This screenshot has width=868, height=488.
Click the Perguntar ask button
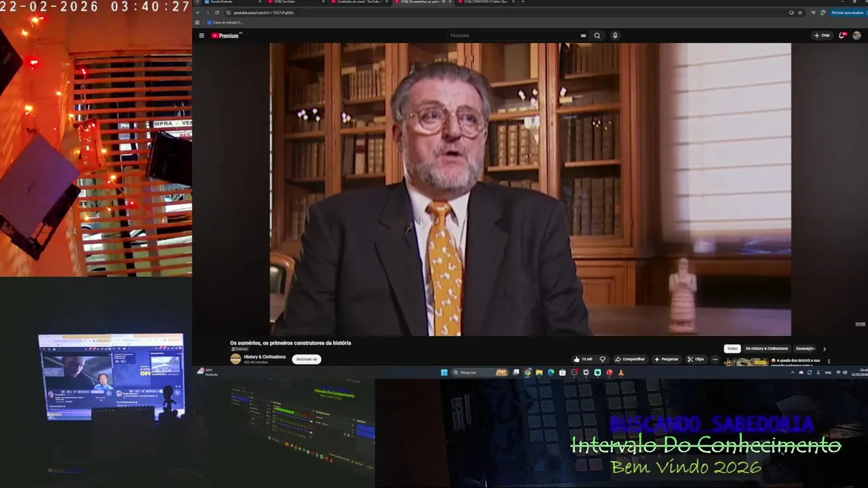(x=667, y=359)
